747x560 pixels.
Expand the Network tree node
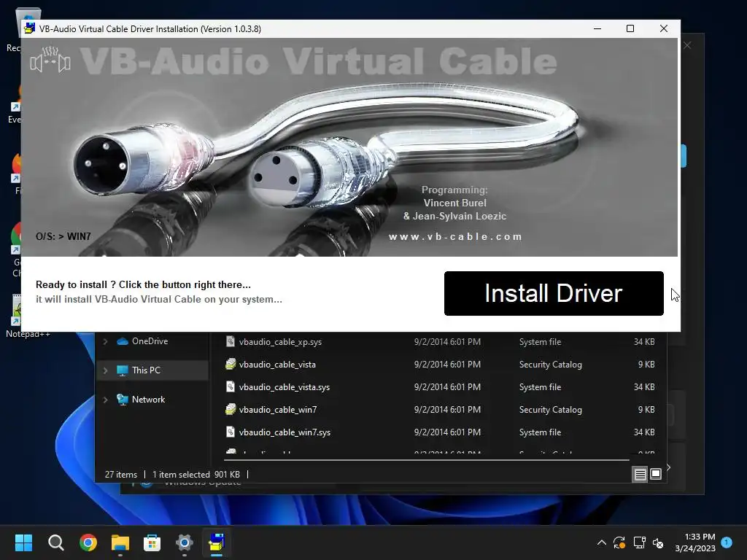click(105, 400)
